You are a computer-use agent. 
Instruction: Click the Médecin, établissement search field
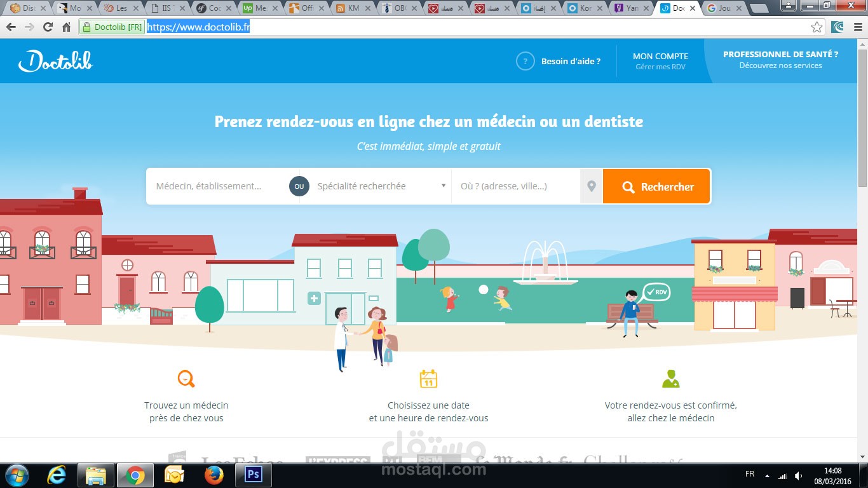(218, 186)
